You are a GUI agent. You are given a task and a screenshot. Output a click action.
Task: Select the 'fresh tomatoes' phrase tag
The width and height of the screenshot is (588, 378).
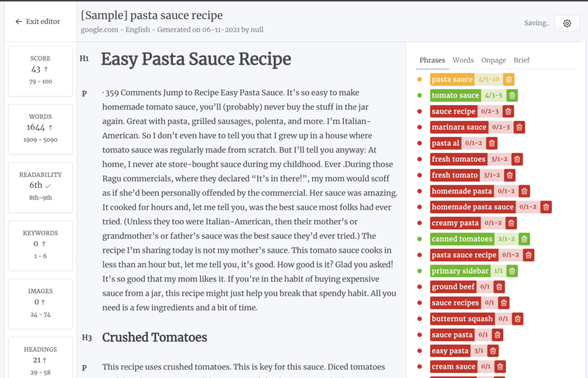coord(458,159)
